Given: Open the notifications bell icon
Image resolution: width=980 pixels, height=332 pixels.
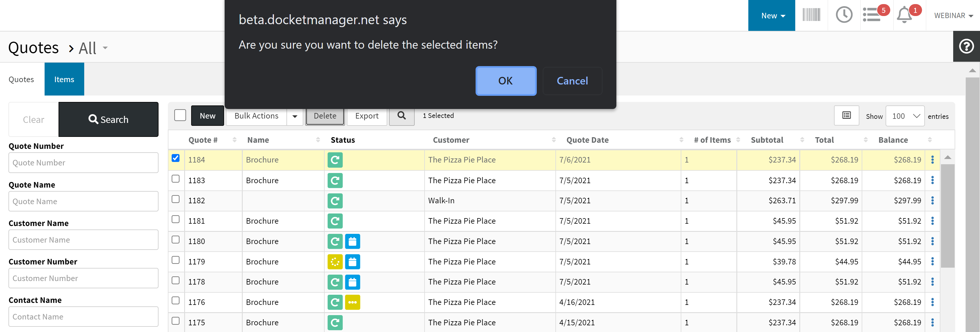Looking at the screenshot, I should (x=904, y=16).
